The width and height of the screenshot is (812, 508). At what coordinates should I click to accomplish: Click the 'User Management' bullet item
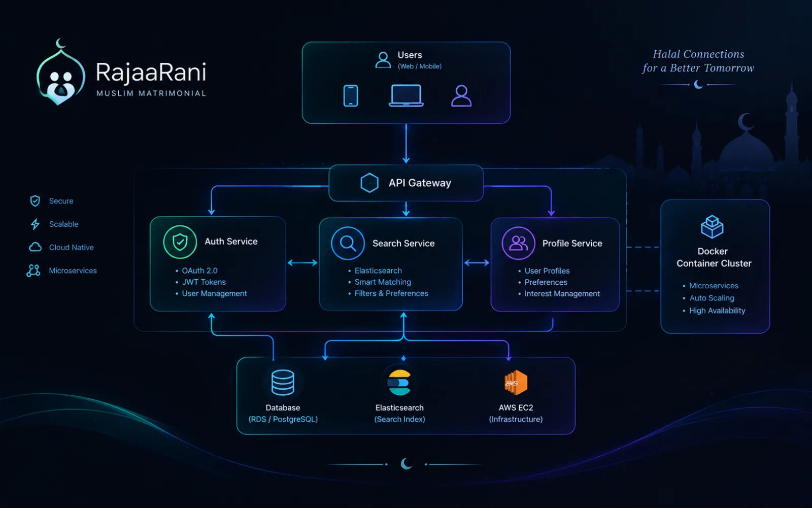click(x=214, y=293)
